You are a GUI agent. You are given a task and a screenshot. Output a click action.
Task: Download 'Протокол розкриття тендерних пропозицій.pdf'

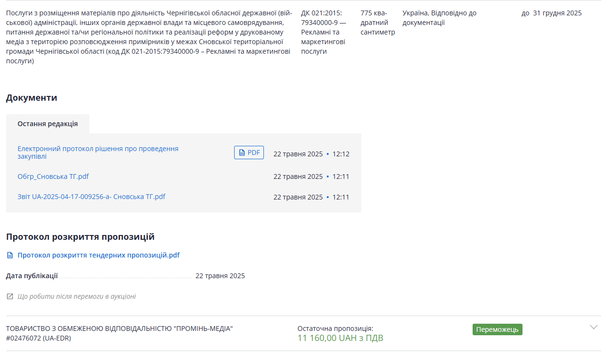[x=98, y=255]
